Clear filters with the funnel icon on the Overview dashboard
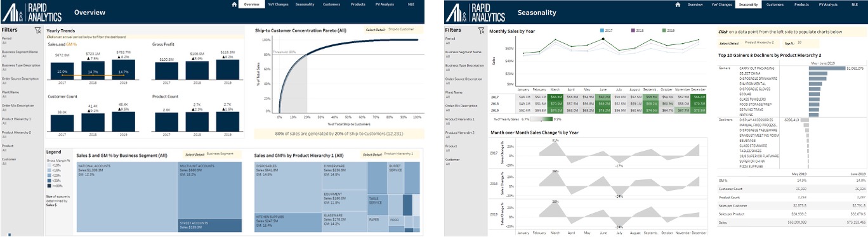The height and width of the screenshot is (237, 868). point(37,29)
